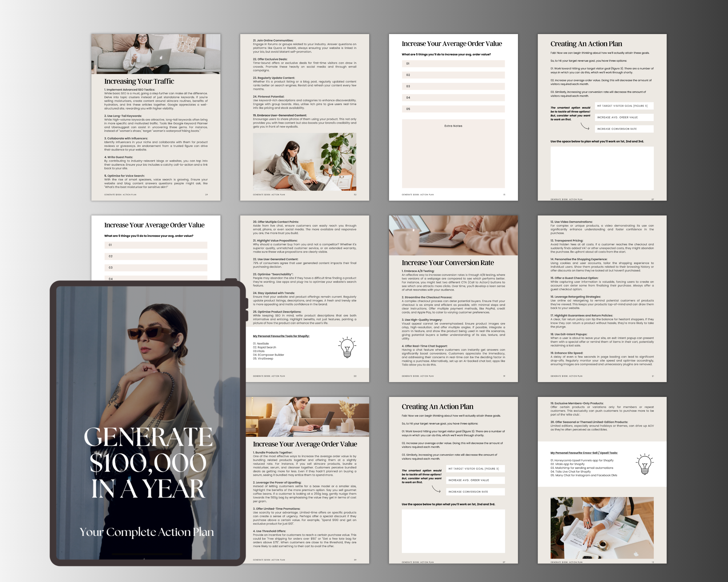Viewport: 728px width, 582px height.
Task: Click the blank planning box on the white Action Plan page
Action: click(x=453, y=531)
